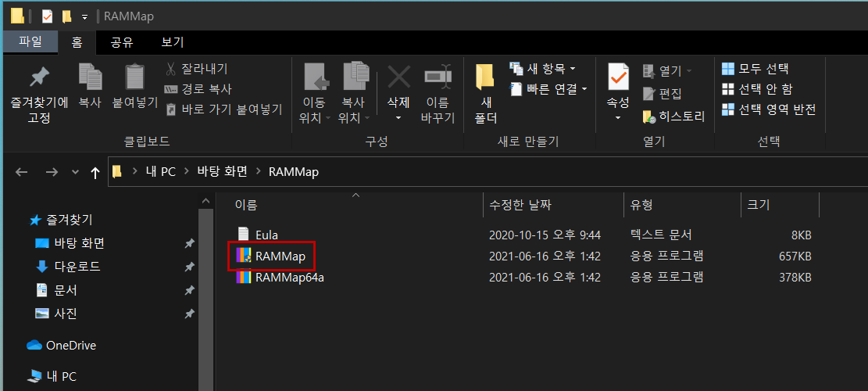868x391 pixels.
Task: Click 내 PC in the address bar
Action: 160,172
